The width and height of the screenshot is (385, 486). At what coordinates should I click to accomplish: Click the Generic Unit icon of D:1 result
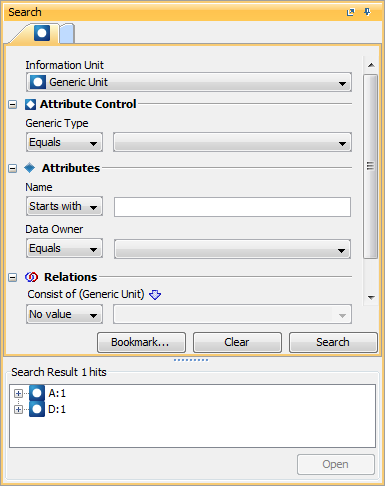pyautogui.click(x=37, y=409)
